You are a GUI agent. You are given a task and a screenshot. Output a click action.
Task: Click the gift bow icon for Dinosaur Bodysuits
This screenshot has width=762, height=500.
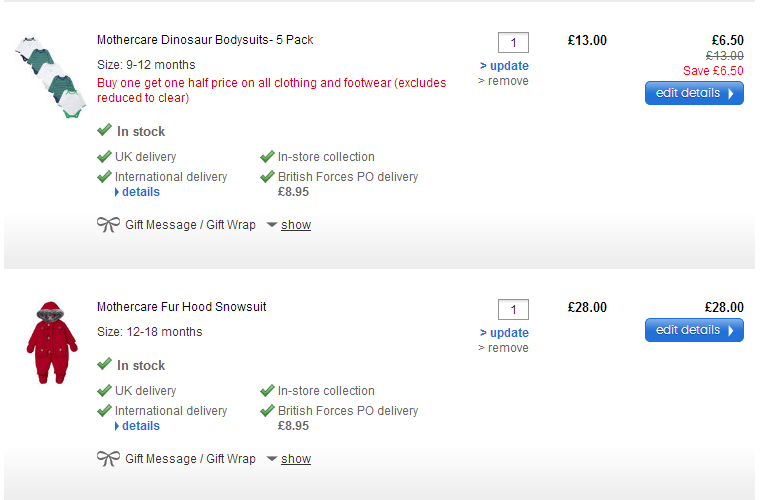tap(108, 225)
